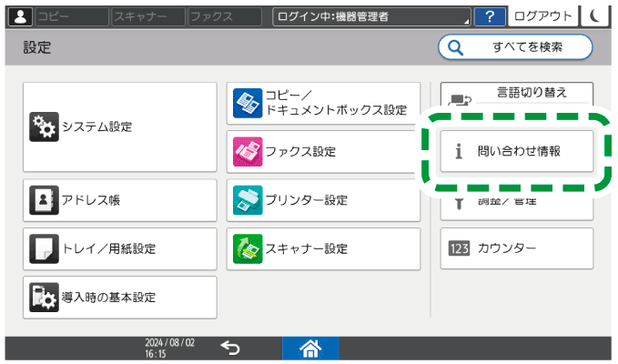Viewport: 618px width, 364px height.
Task: Open プリンター設定 tile
Action: pos(323,200)
